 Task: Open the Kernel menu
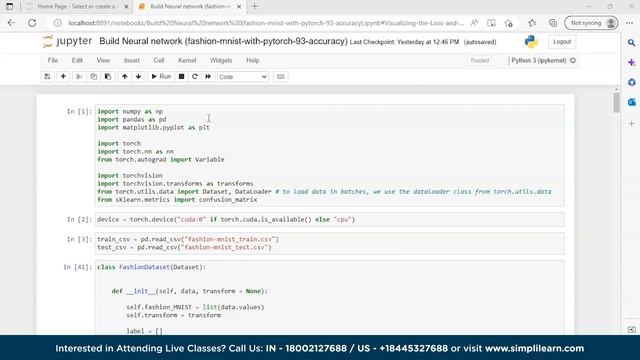point(187,60)
